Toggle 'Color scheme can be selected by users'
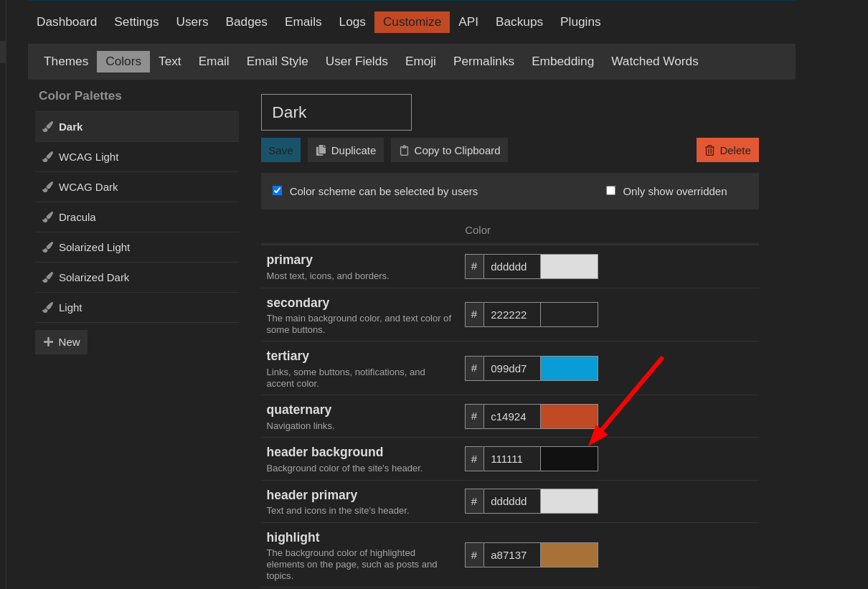The width and height of the screenshot is (868, 589). click(277, 190)
